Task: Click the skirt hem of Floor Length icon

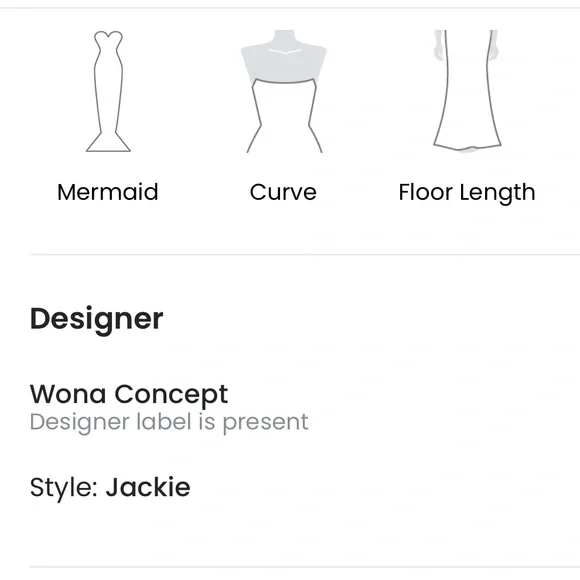Action: coord(467,146)
